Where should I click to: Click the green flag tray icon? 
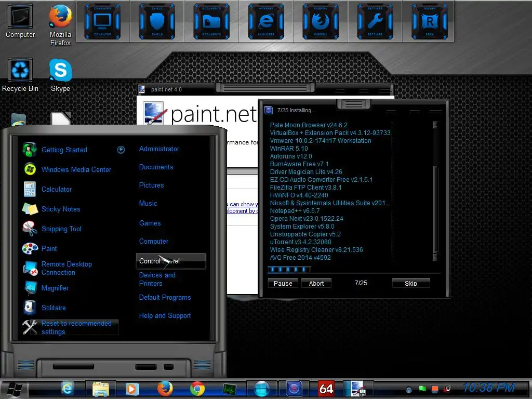coord(422,389)
